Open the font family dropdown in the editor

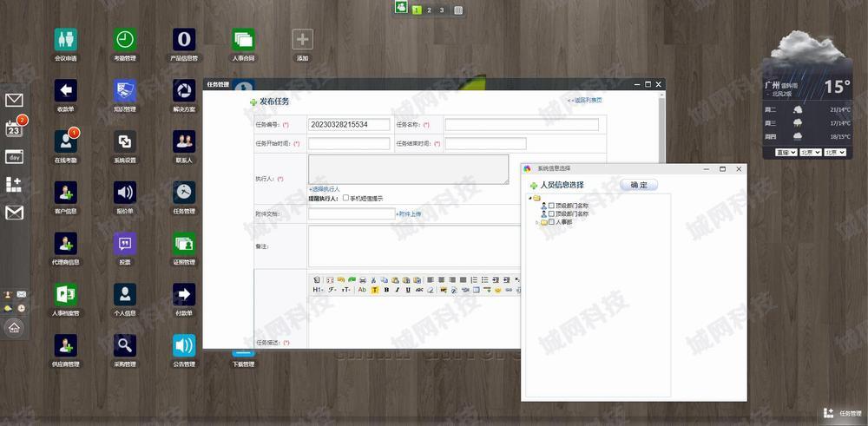point(332,290)
